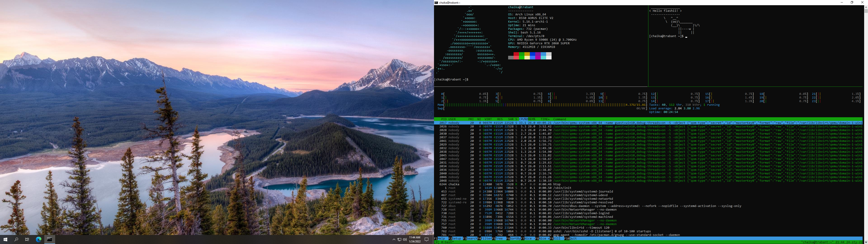Open Task View on the taskbar
868x244 pixels.
(27, 240)
